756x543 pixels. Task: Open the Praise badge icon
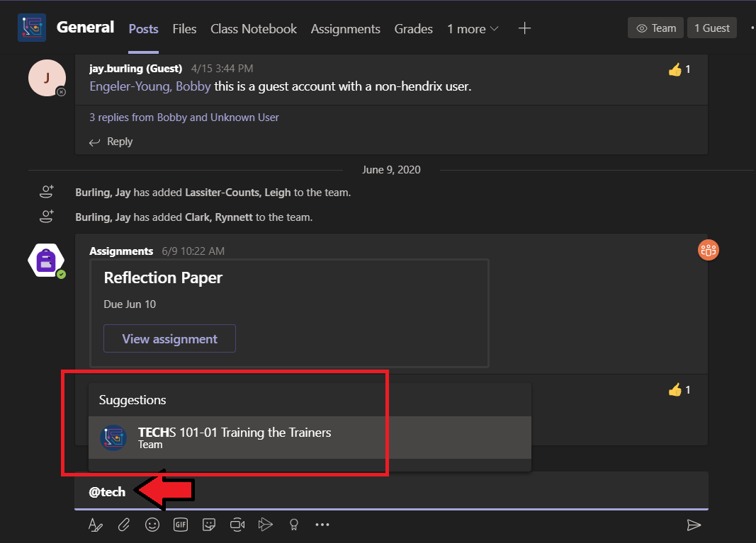tap(293, 525)
